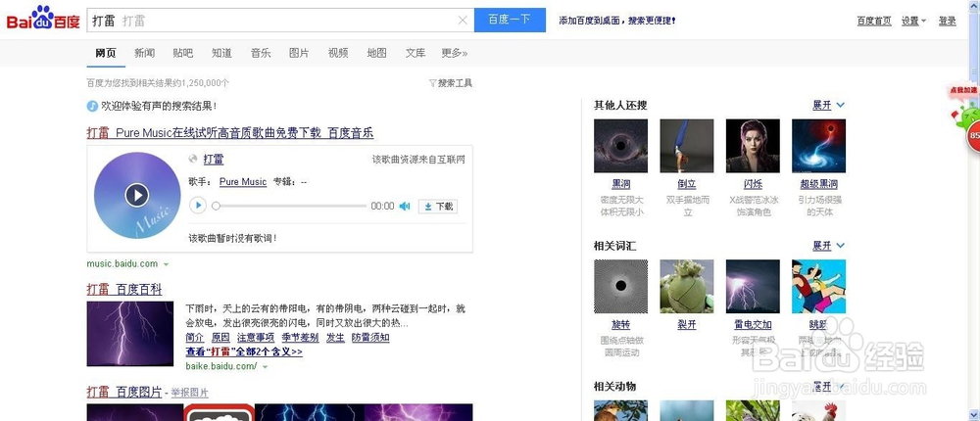The height and width of the screenshot is (421, 980).
Task: Click the baike lightning thumbnail
Action: (130, 334)
